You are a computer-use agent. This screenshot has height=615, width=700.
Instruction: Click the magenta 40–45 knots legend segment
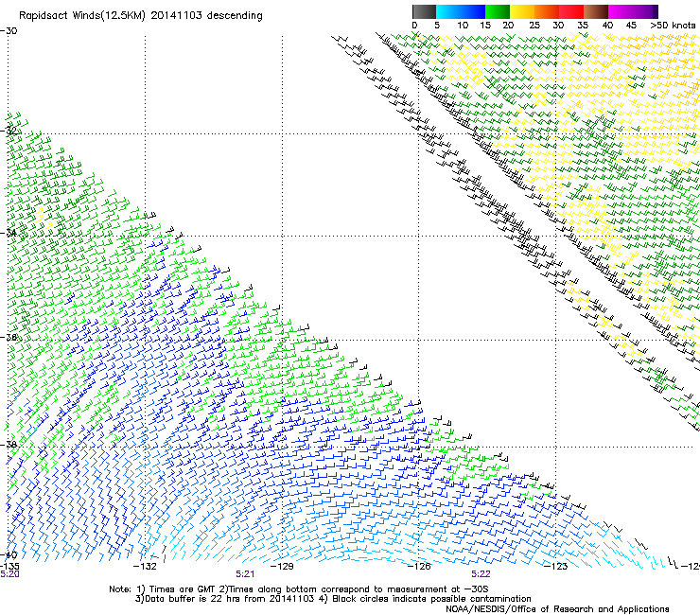[621, 11]
